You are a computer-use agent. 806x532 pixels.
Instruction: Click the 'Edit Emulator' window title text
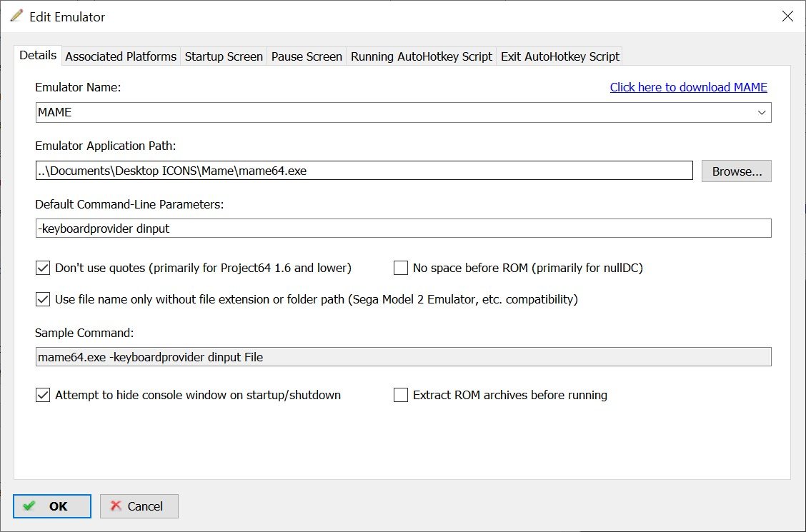pos(67,17)
